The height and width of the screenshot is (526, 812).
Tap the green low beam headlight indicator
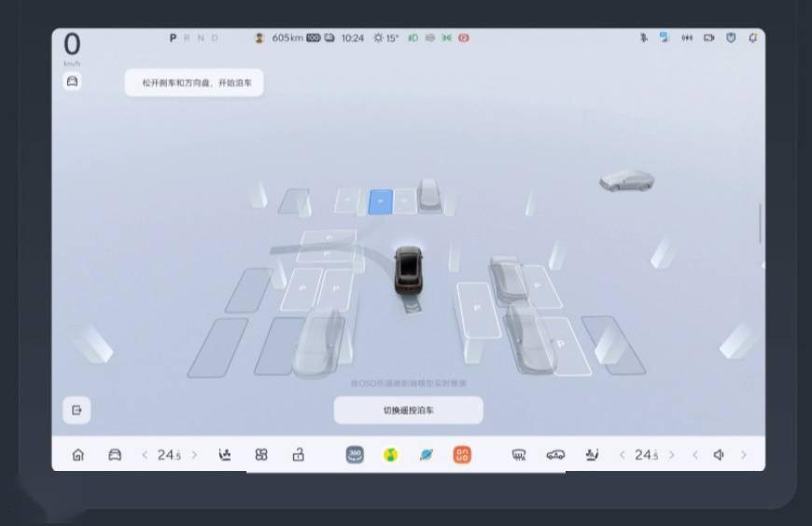coord(413,38)
